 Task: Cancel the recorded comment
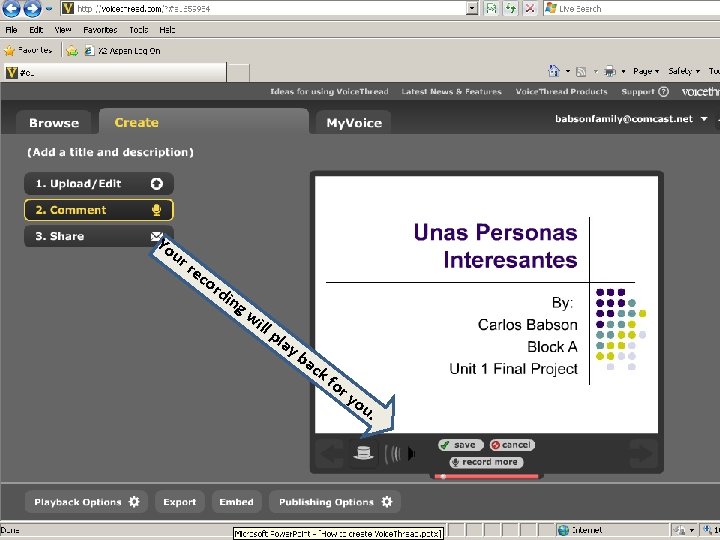tap(512, 445)
